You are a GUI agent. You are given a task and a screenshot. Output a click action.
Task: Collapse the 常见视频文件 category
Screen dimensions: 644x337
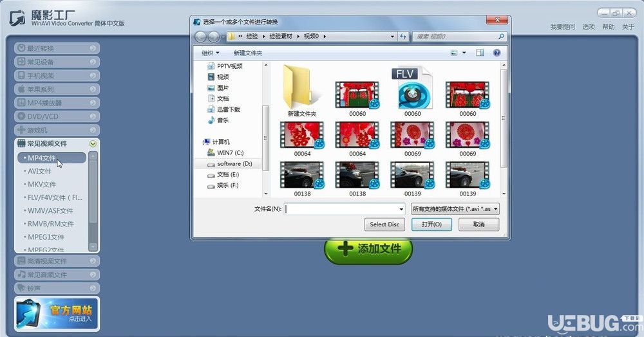point(57,143)
